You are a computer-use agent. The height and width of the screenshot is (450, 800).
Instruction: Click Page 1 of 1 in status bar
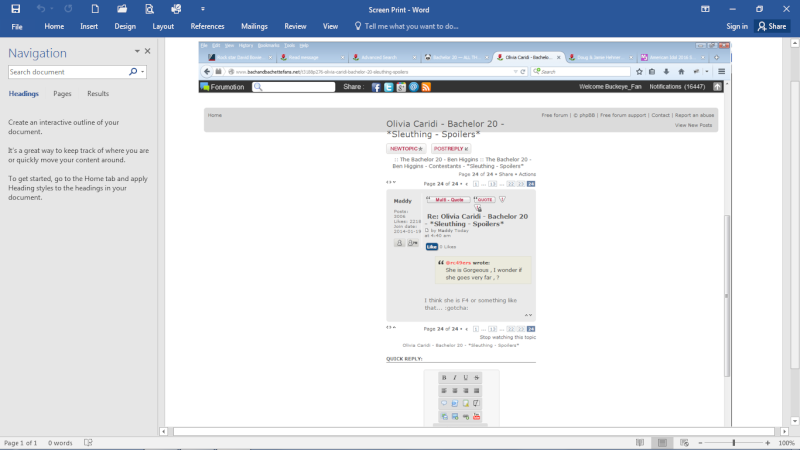(x=20, y=443)
